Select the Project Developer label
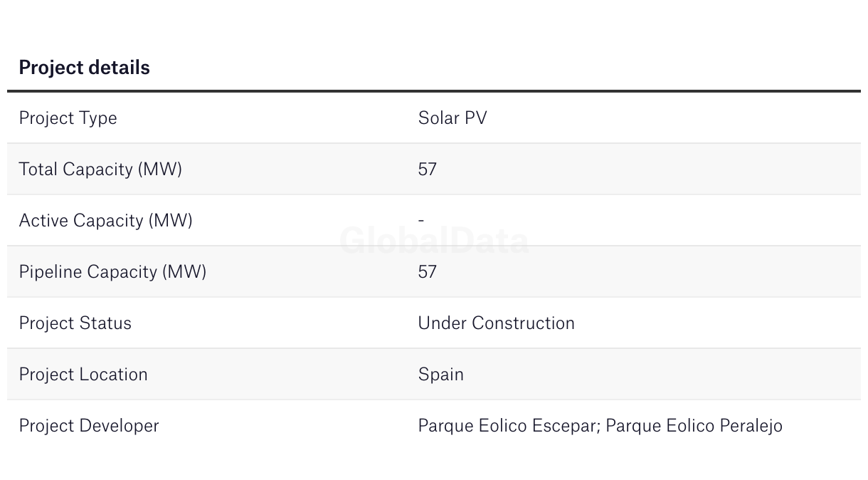 (89, 426)
